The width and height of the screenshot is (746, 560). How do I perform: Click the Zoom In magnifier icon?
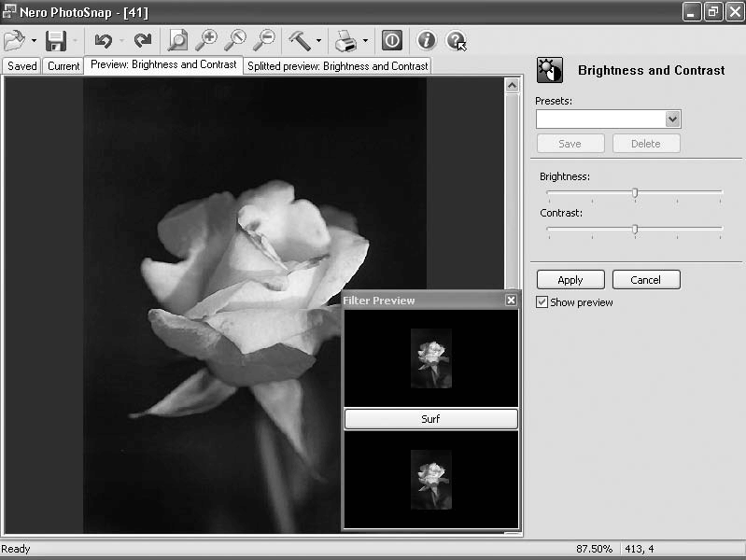[x=205, y=40]
